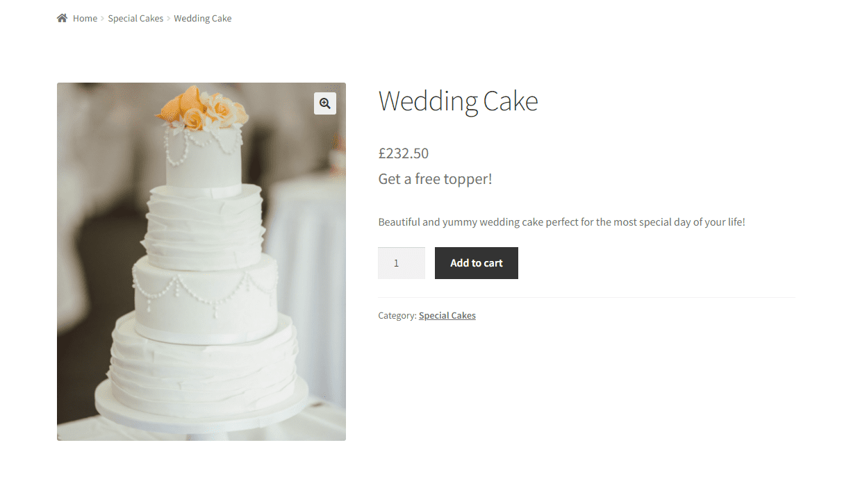Screen dimensions: 842x504
Task: Click the 'Category:' label text
Action: pos(397,315)
